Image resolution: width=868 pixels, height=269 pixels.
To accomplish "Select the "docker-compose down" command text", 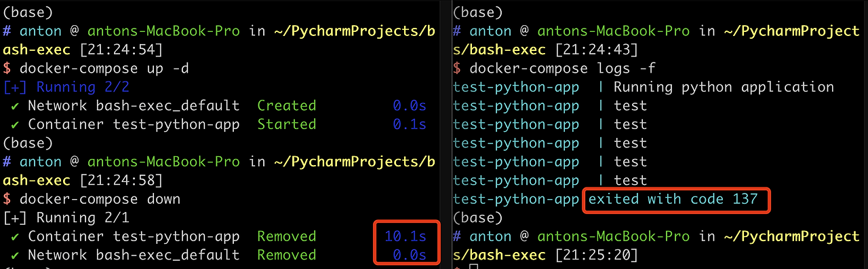I will (100, 199).
